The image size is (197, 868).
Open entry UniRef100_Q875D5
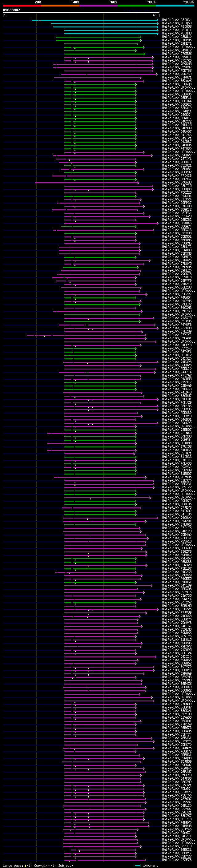click(177, 477)
